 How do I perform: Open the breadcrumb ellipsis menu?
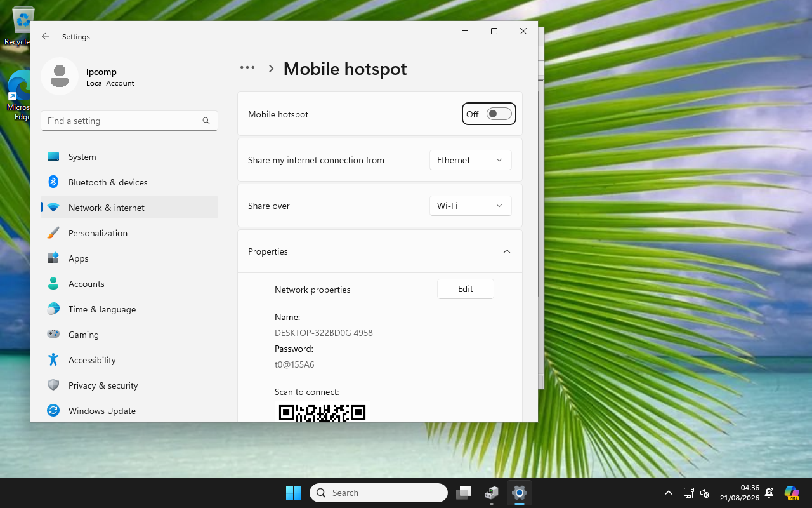tap(247, 68)
